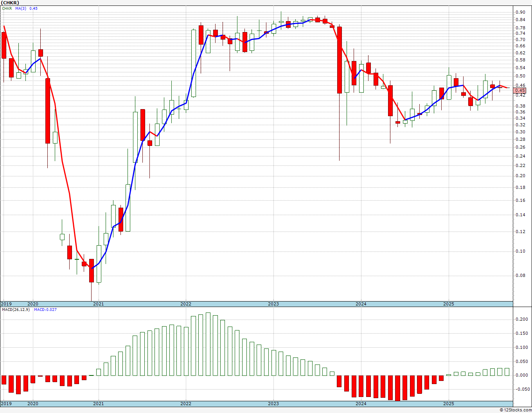Click the 0.18 price axis label

520,187
